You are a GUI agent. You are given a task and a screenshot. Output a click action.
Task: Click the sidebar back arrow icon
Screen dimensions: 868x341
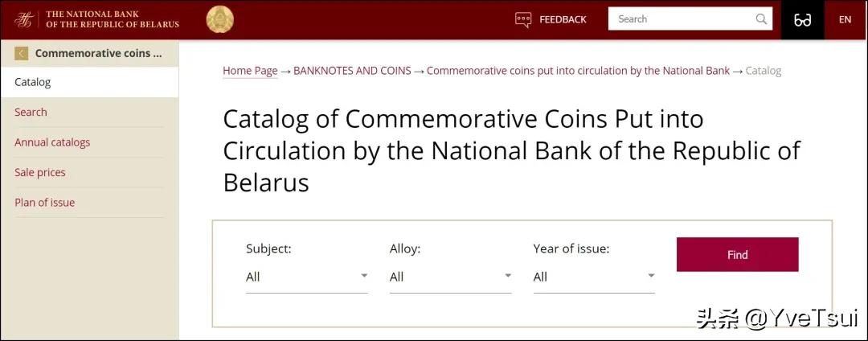click(21, 54)
